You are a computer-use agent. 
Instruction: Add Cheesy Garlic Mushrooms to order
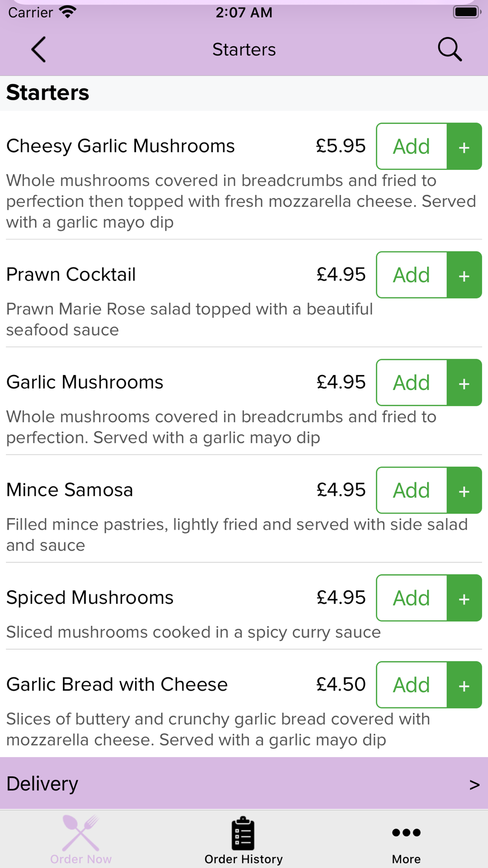tap(412, 146)
